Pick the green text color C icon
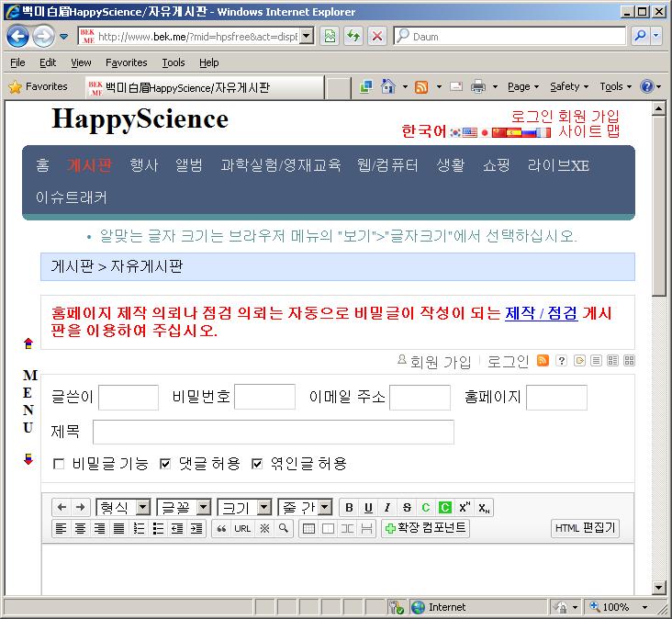The height and width of the screenshot is (619, 672). [x=426, y=508]
